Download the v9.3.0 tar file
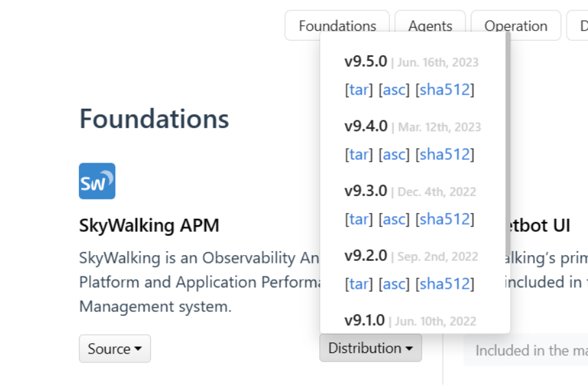Image resolution: width=588 pixels, height=391 pixels. coord(359,219)
